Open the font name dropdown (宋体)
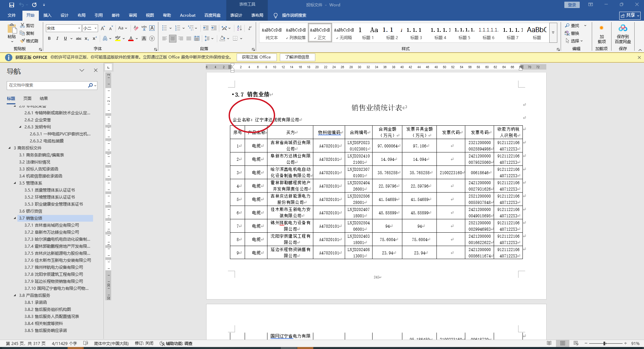644x349 pixels. (x=79, y=28)
